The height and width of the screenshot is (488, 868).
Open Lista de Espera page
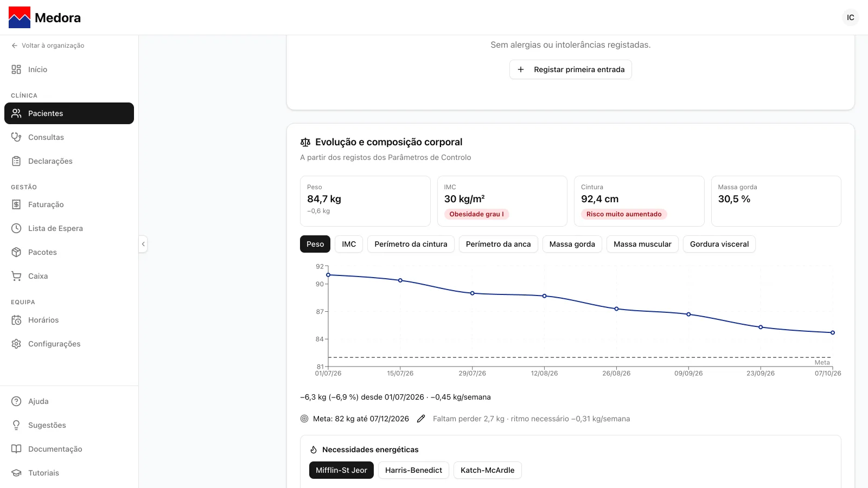pyautogui.click(x=69, y=228)
